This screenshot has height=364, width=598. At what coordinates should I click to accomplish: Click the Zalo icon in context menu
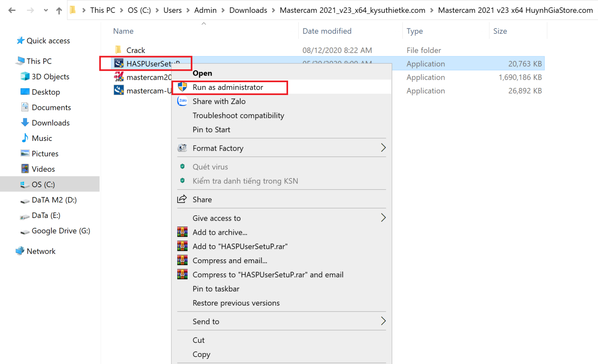point(182,101)
